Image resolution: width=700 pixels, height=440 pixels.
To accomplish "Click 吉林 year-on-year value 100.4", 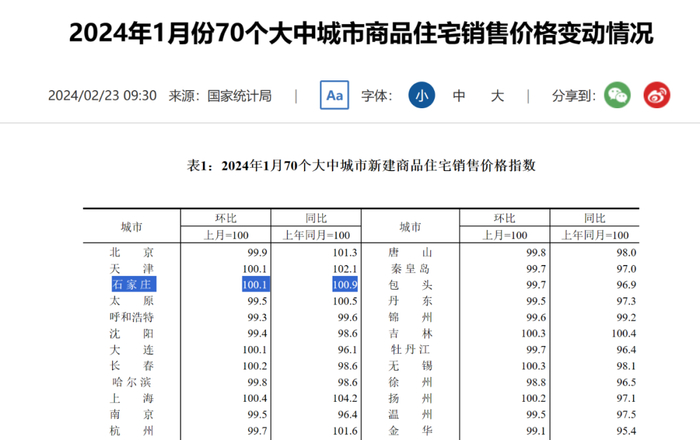I will click(x=624, y=333).
